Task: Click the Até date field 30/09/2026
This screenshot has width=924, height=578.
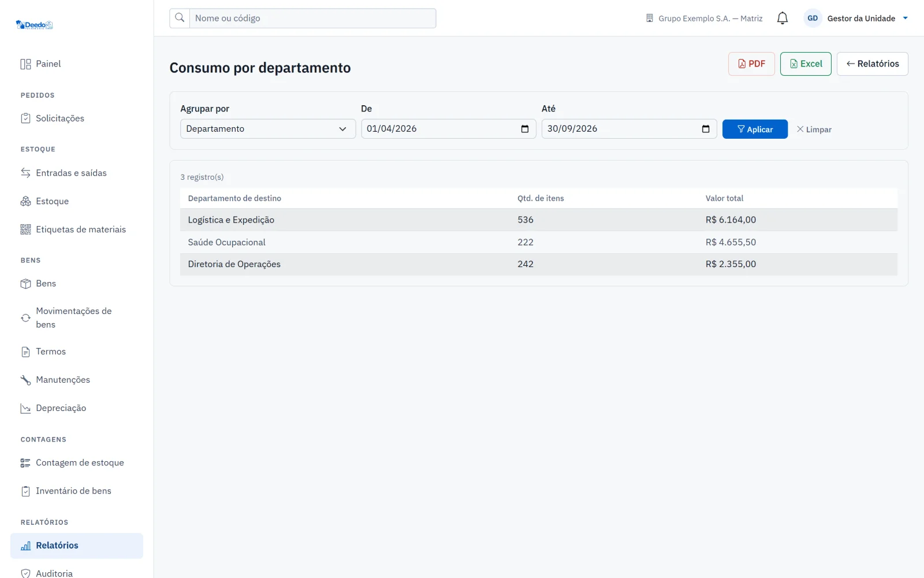Action: coord(629,129)
